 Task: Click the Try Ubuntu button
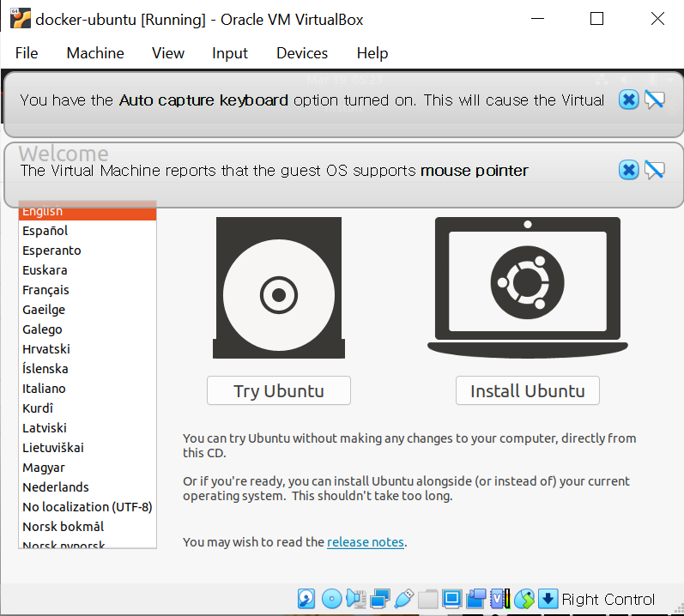[279, 390]
